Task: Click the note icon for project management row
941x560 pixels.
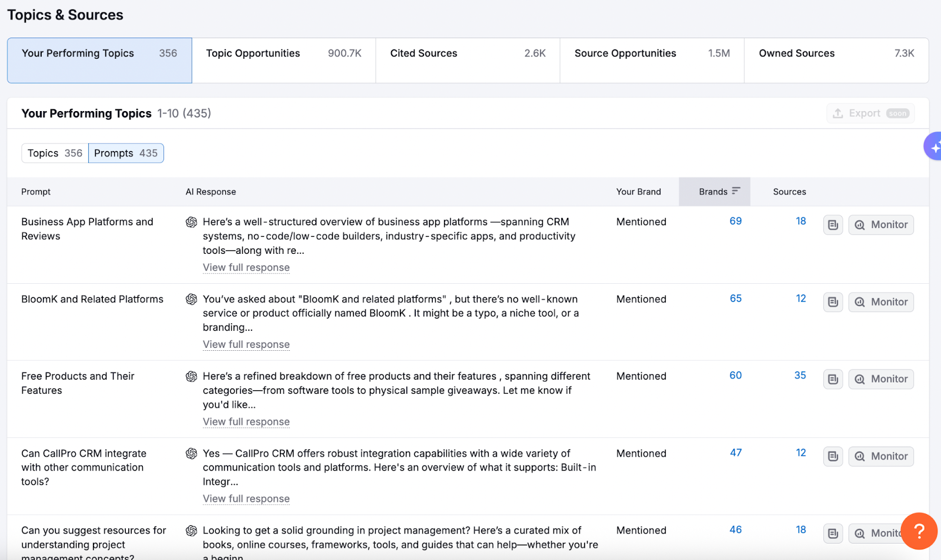Action: 833,534
